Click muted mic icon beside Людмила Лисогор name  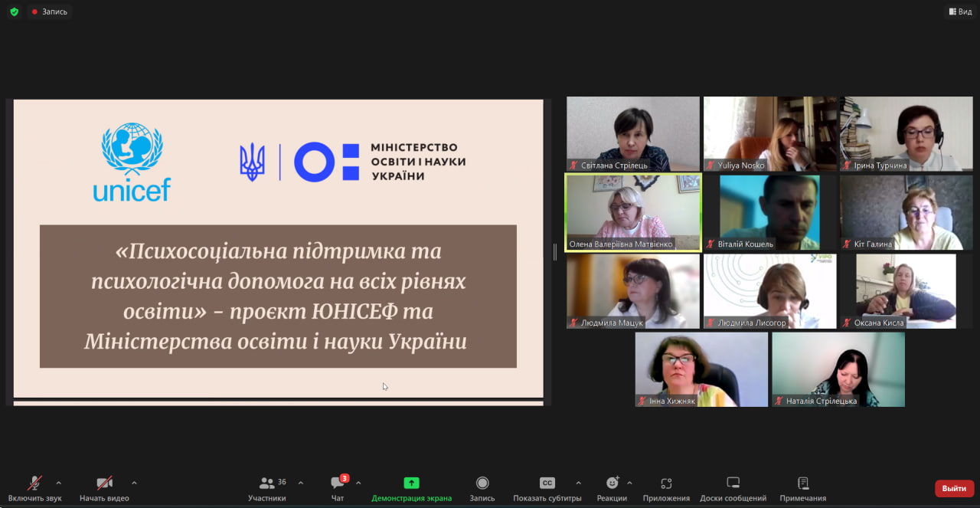710,323
